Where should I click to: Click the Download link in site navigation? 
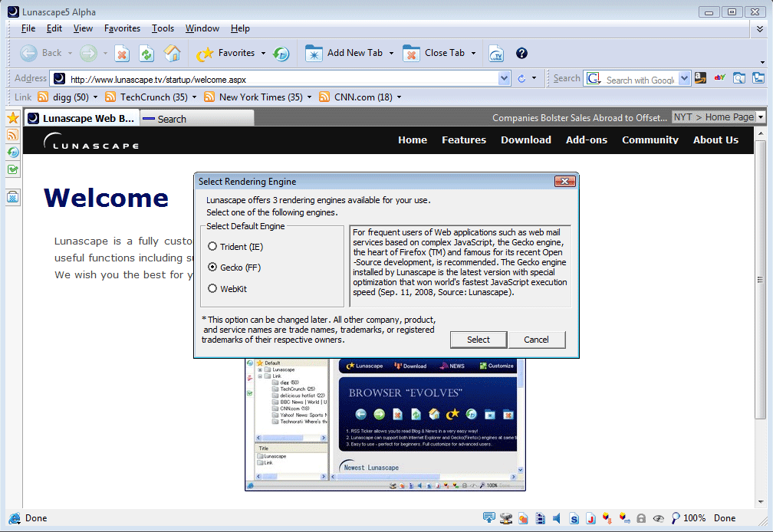coord(525,140)
